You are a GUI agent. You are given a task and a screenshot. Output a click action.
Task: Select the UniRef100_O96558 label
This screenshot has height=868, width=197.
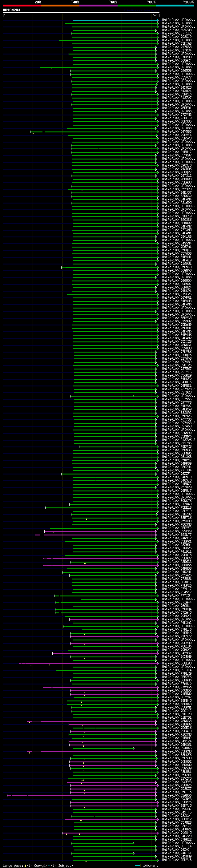[x=177, y=71]
